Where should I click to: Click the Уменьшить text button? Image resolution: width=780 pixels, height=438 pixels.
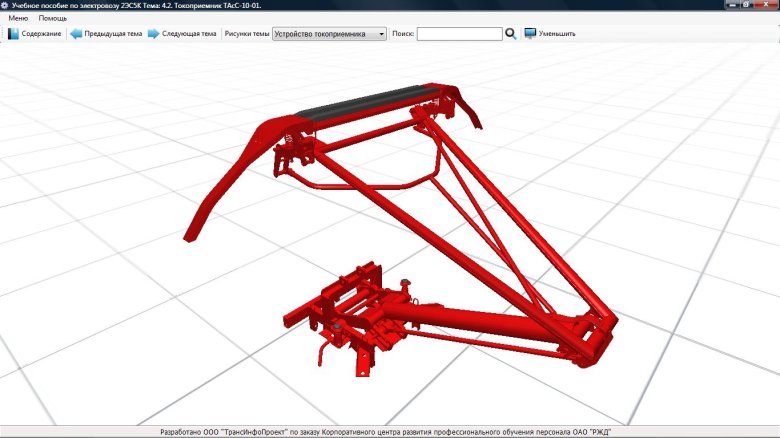click(557, 34)
